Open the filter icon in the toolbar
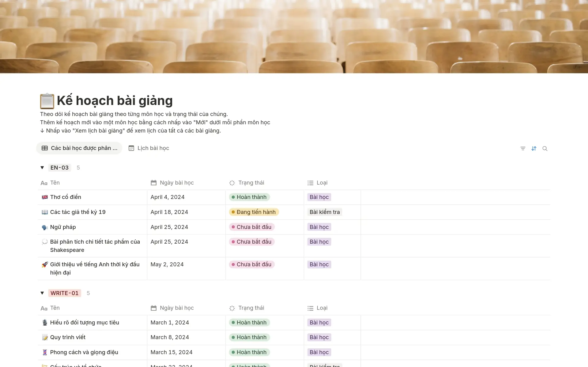588x367 pixels. (523, 148)
